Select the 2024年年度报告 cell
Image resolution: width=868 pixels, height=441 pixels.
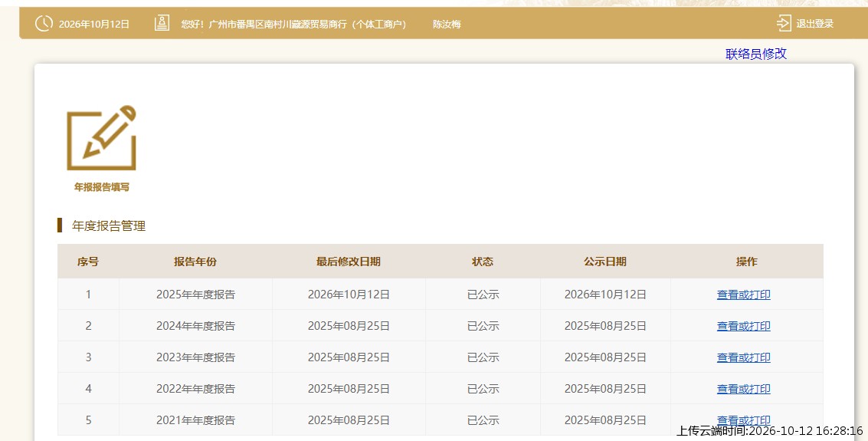[195, 326]
